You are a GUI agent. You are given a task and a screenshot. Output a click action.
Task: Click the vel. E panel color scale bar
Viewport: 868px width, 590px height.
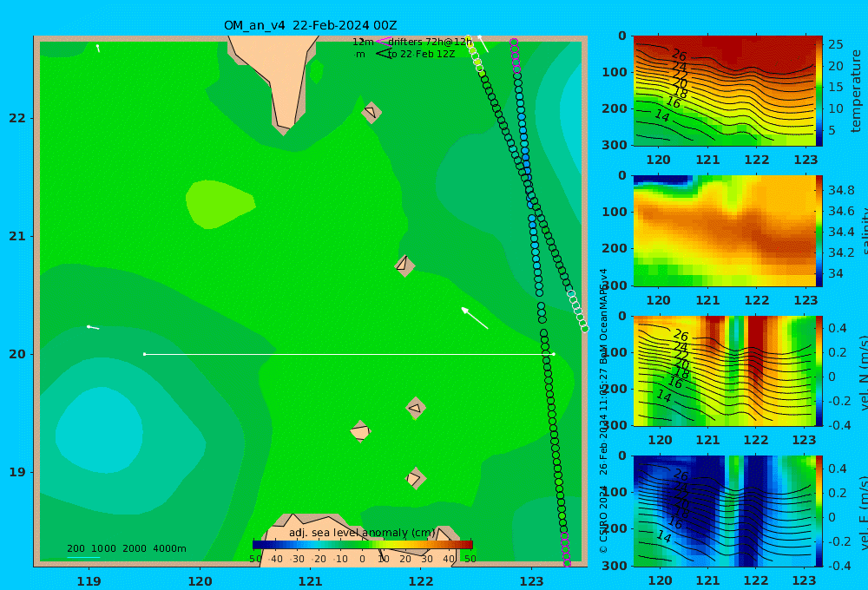click(x=819, y=511)
